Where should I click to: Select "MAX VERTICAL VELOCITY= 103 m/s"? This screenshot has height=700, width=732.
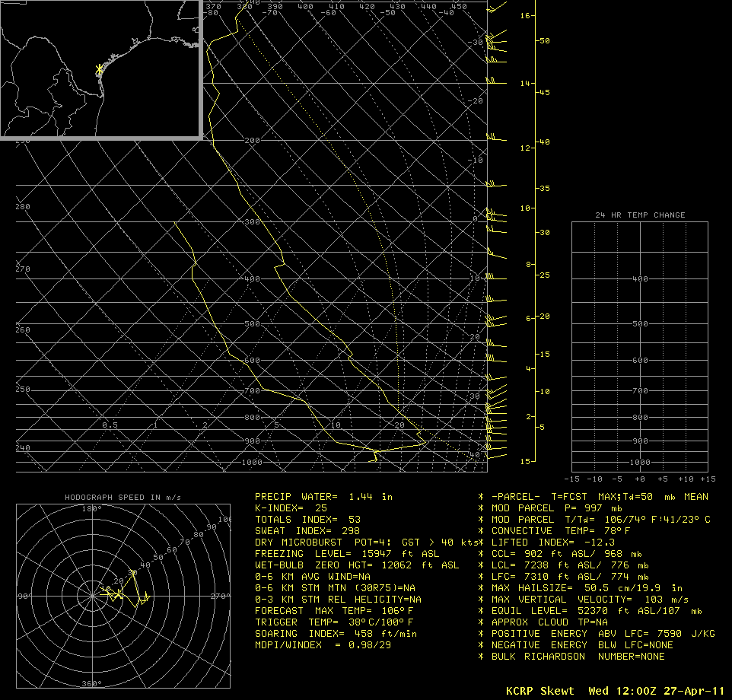(x=590, y=600)
